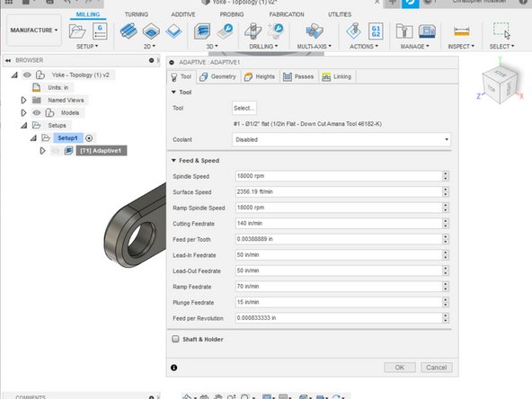
Task: Open the Machine Library icon
Action: click(x=427, y=31)
